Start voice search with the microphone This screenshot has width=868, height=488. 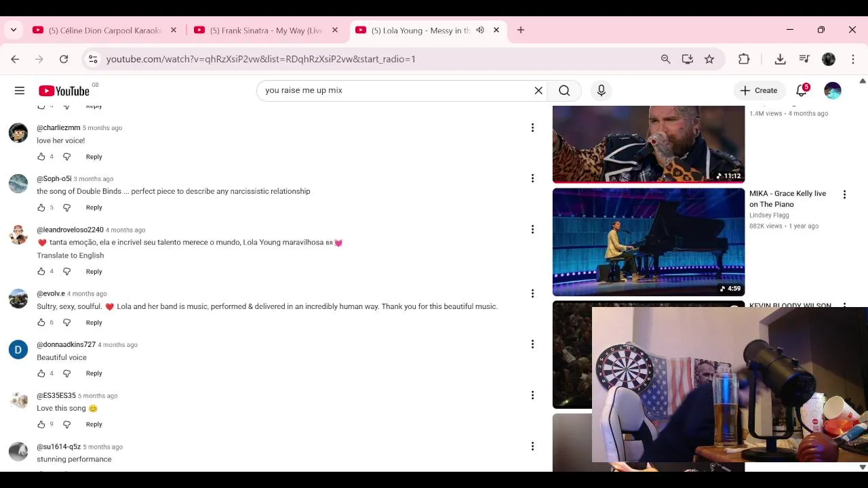tap(601, 91)
